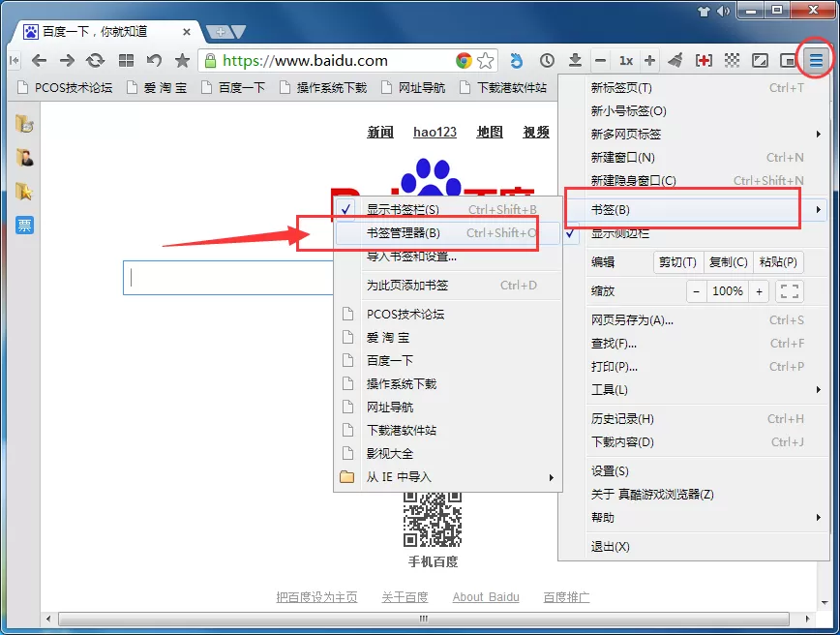Click the diagonal window toolbar icon

[760, 61]
